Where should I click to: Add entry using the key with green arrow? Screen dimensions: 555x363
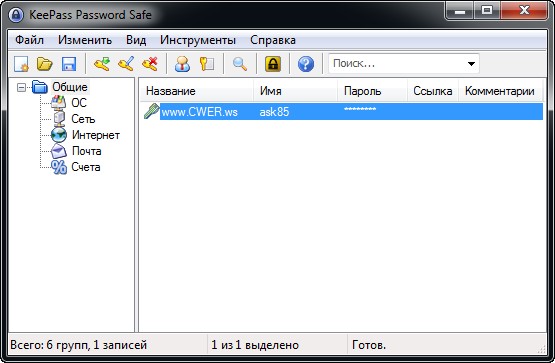102,64
